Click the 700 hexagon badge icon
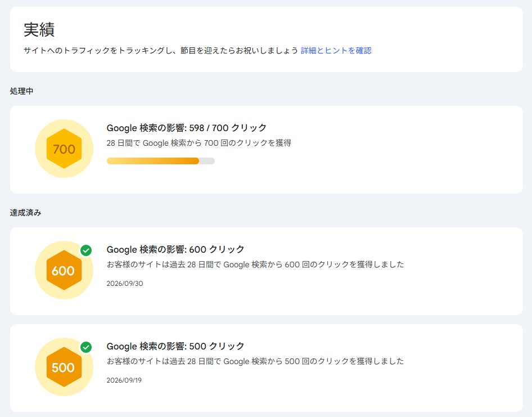Screen dimensions: 532x417 [x=64, y=149]
